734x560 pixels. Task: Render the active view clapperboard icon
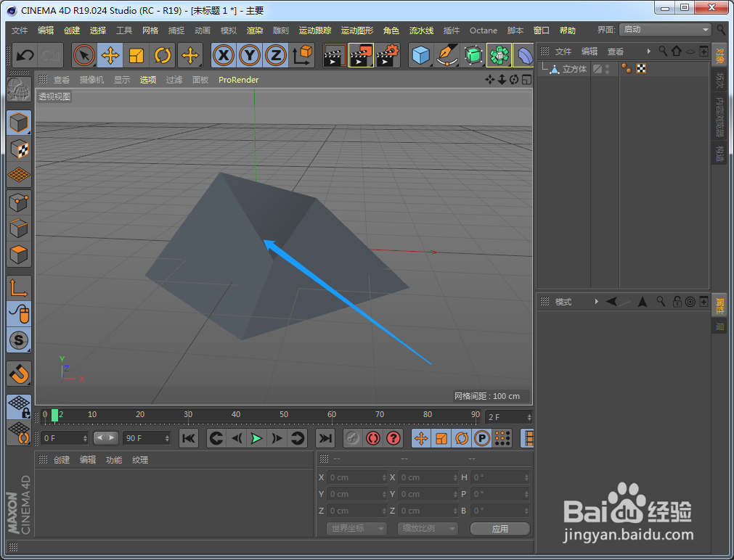(335, 56)
